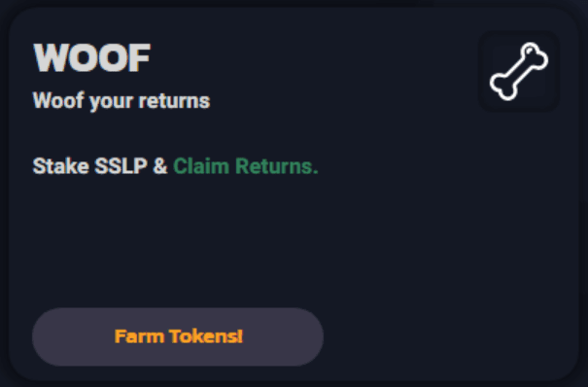Click the Stake SSLP text
The height and width of the screenshot is (387, 588).
point(90,166)
